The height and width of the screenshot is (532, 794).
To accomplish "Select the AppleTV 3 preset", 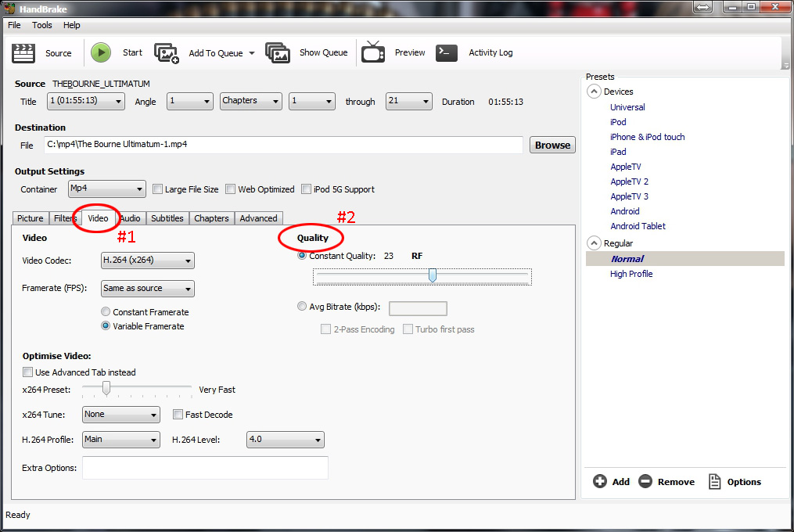I will pyautogui.click(x=629, y=196).
